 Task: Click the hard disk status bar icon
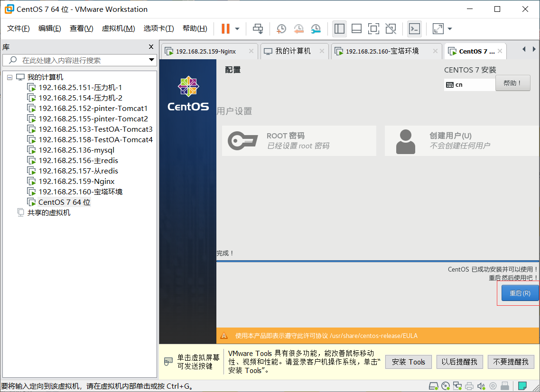pyautogui.click(x=434, y=386)
